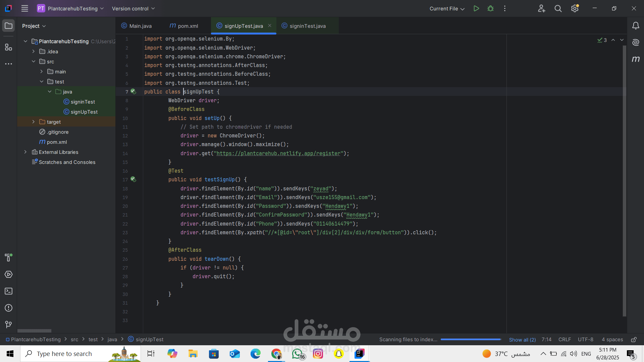Screen dimensions: 644x362
Task: Expand the main folder
Action: (x=42, y=71)
